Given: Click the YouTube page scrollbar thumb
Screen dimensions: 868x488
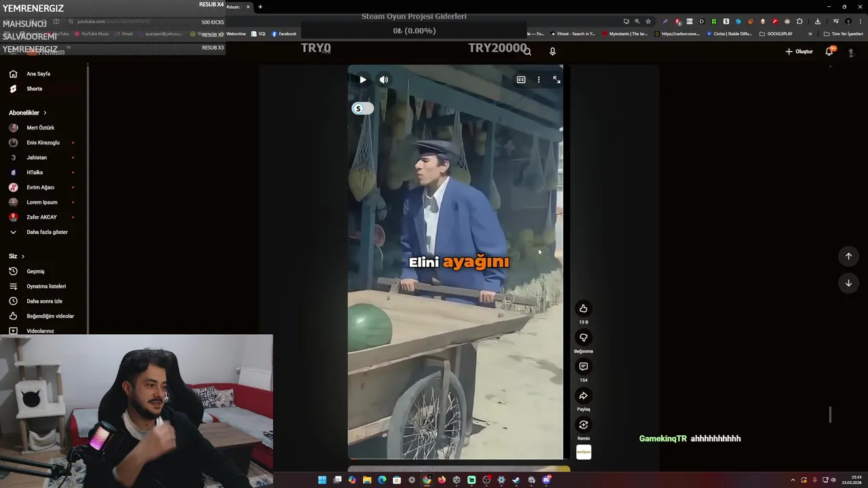Looking at the screenshot, I should click(830, 415).
